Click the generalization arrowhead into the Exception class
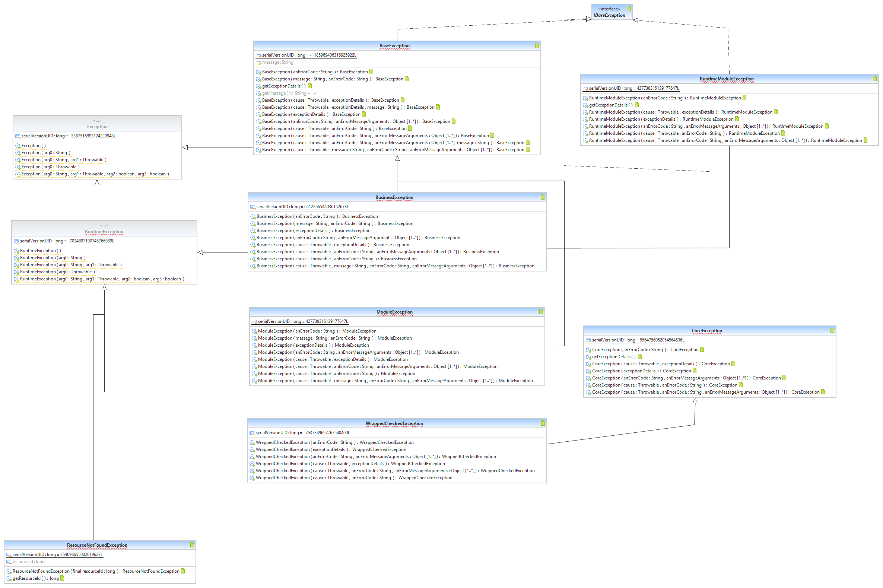 [x=185, y=147]
